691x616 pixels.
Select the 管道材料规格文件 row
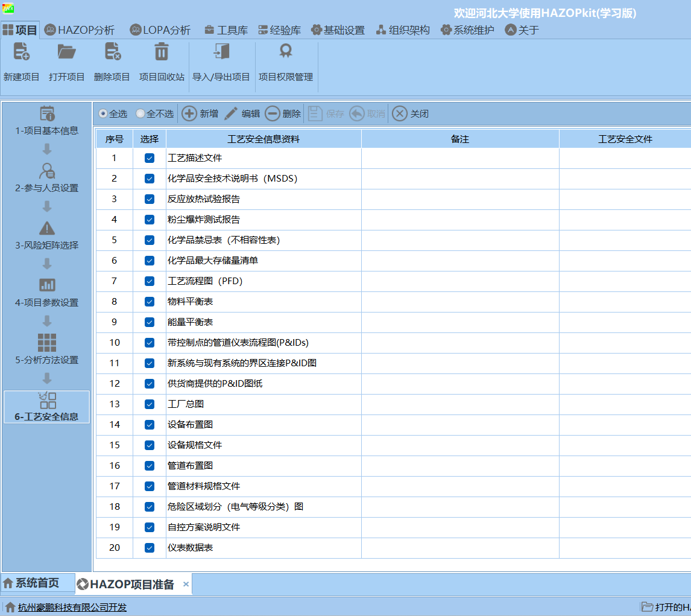click(x=204, y=486)
